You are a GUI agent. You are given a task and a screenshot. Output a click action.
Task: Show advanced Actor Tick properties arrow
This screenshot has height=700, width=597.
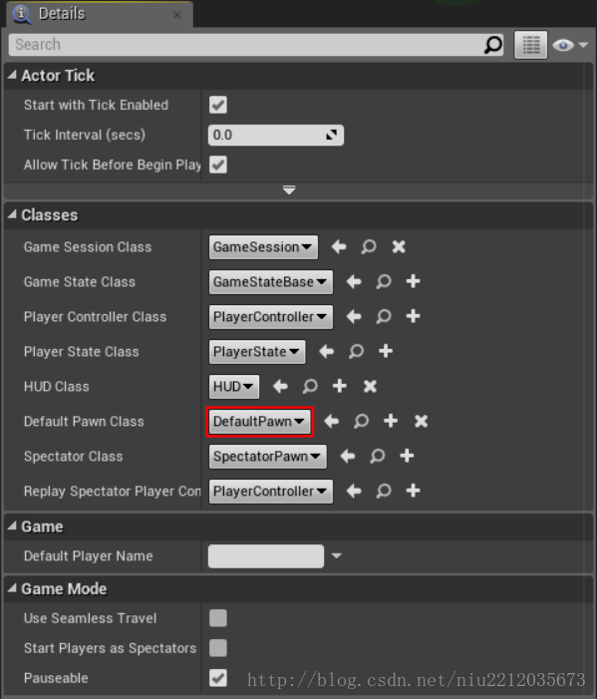[x=289, y=190]
